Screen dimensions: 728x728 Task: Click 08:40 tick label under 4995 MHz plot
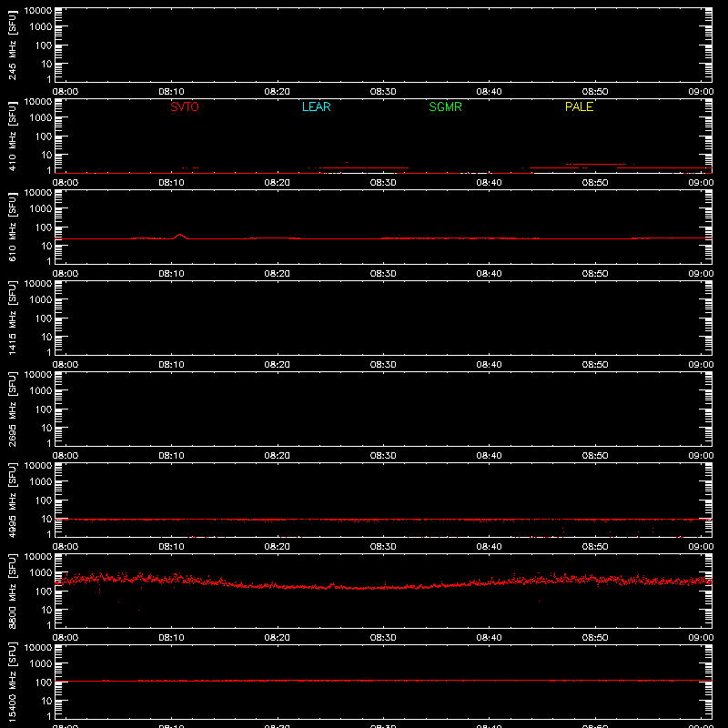pos(489,547)
